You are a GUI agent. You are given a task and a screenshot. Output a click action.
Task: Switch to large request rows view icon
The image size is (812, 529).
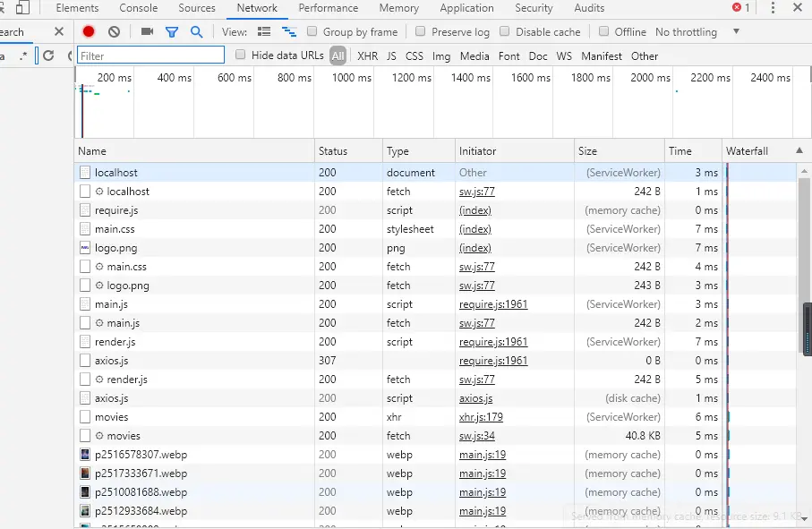click(264, 31)
